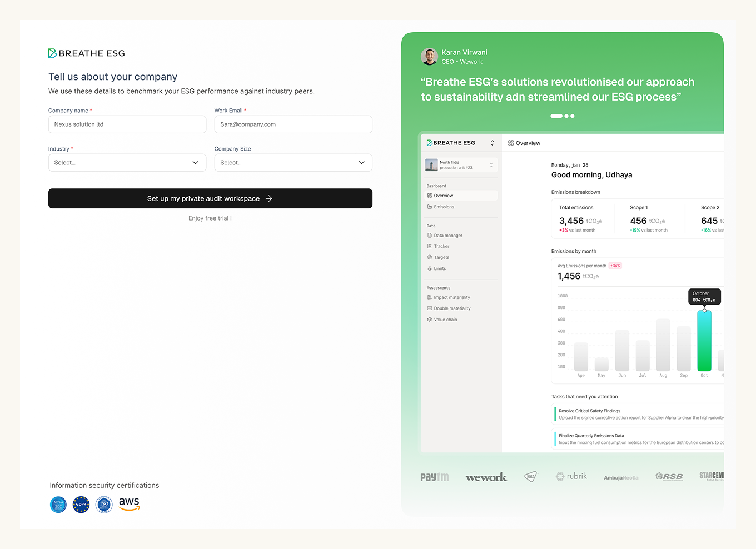This screenshot has height=549, width=756.
Task: Click the Double materiality icon
Action: [x=430, y=308]
